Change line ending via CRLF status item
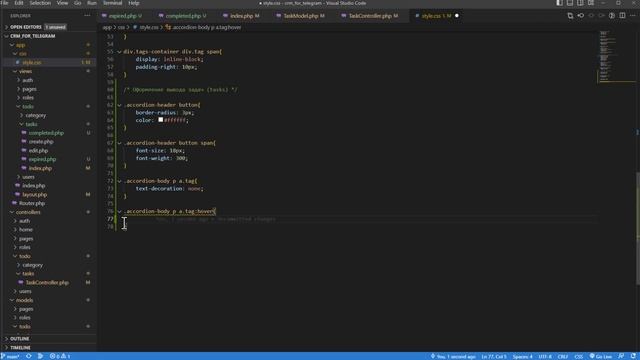Viewport: 640px width, 360px height. click(563, 356)
